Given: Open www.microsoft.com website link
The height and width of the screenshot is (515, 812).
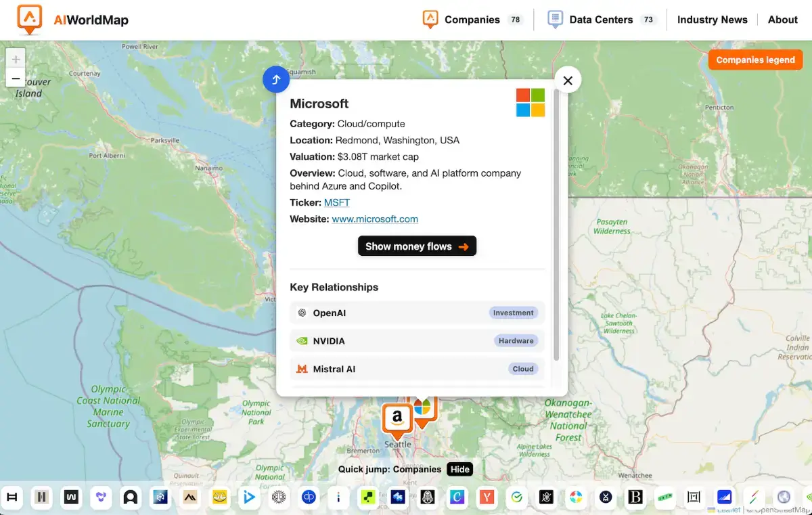Looking at the screenshot, I should (x=375, y=219).
